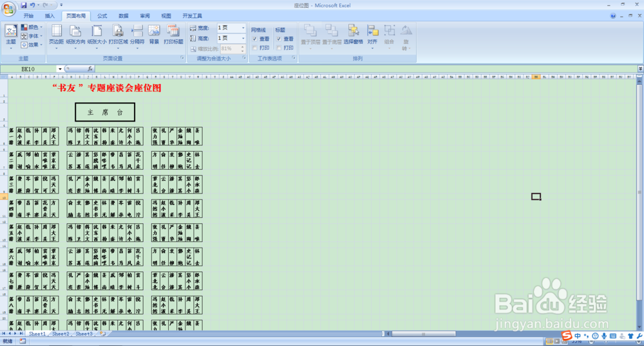Open 纸张大小 (Paper Size) options
The image size is (644, 346).
pyautogui.click(x=97, y=37)
